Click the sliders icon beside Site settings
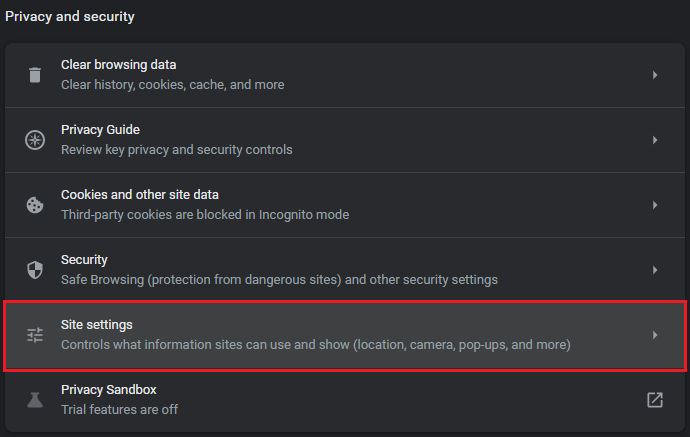 [x=35, y=335]
